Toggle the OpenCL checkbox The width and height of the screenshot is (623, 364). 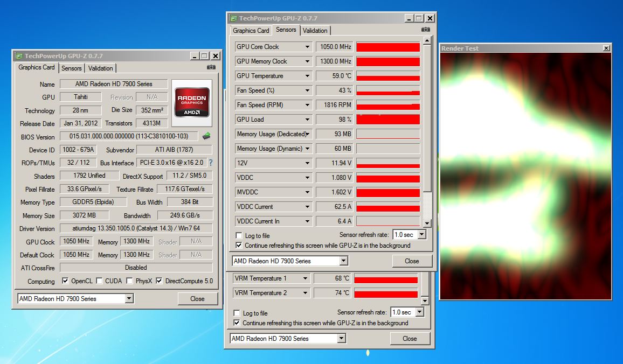(x=65, y=281)
